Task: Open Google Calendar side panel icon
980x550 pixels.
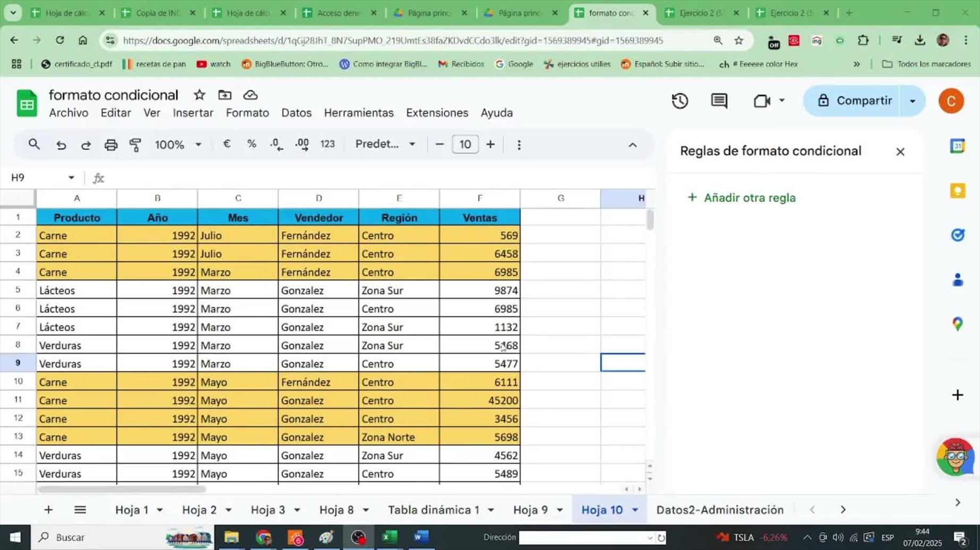Action: point(957,146)
